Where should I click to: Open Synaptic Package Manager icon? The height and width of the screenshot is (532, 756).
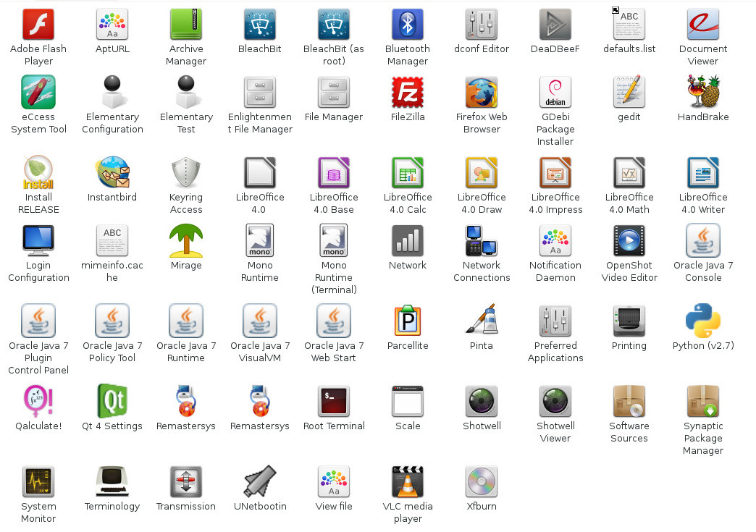tap(703, 402)
